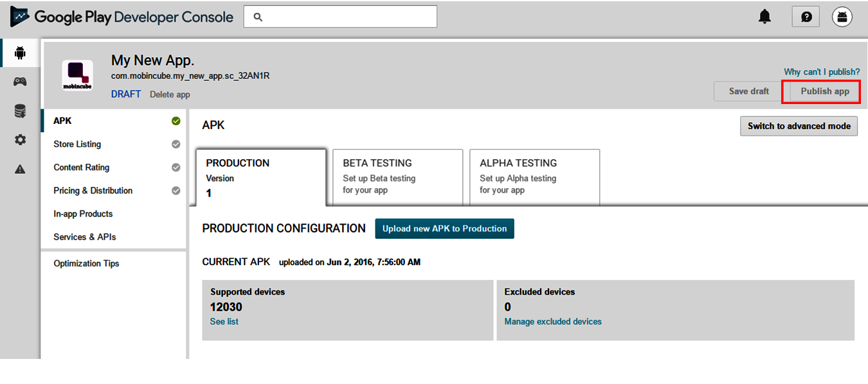Screen dimensions: 868x384
Task: Open the See list link for supported devices
Action: pos(224,322)
